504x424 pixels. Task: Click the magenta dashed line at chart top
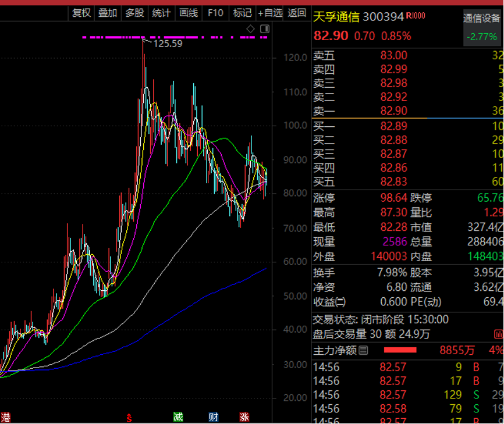click(175, 38)
